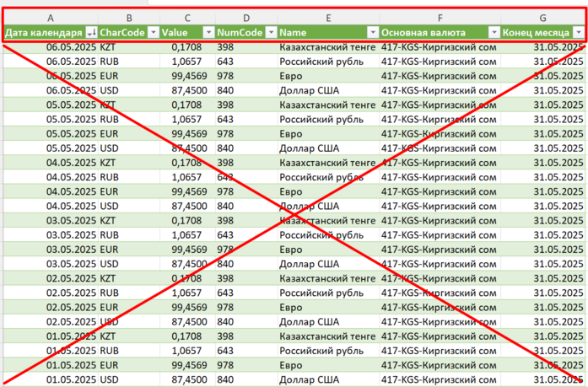
Task: Select the Основная валюта header cell
Action: tap(440, 33)
